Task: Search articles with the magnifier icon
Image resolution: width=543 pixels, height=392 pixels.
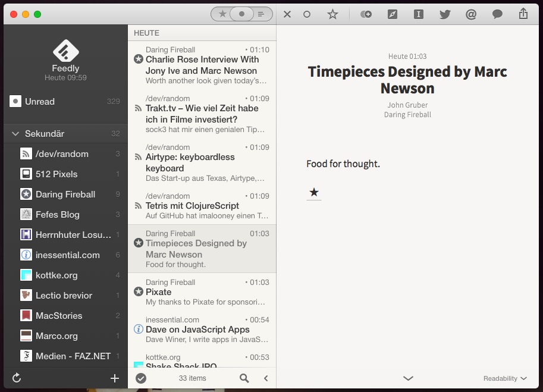Action: [x=244, y=378]
